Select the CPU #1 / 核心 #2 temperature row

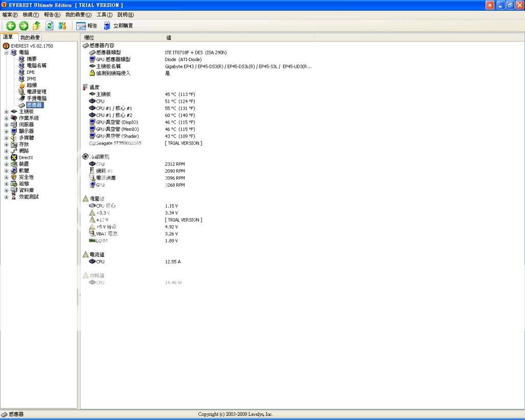[x=114, y=115]
